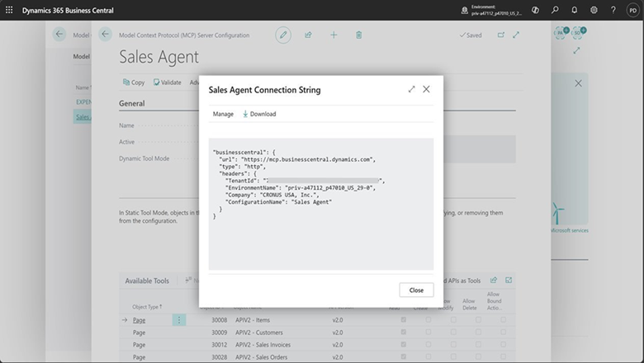Dismiss the right side panel with X
644x363 pixels.
coord(578,83)
